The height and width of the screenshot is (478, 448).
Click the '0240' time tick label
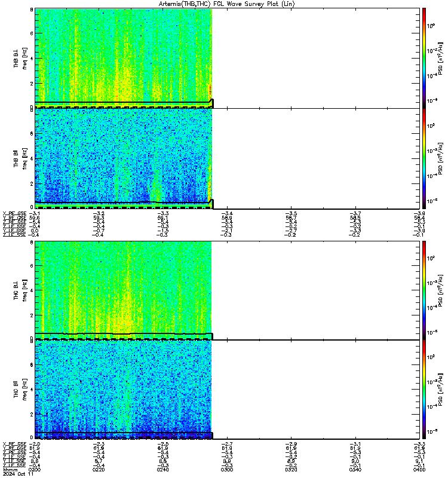pos(162,470)
